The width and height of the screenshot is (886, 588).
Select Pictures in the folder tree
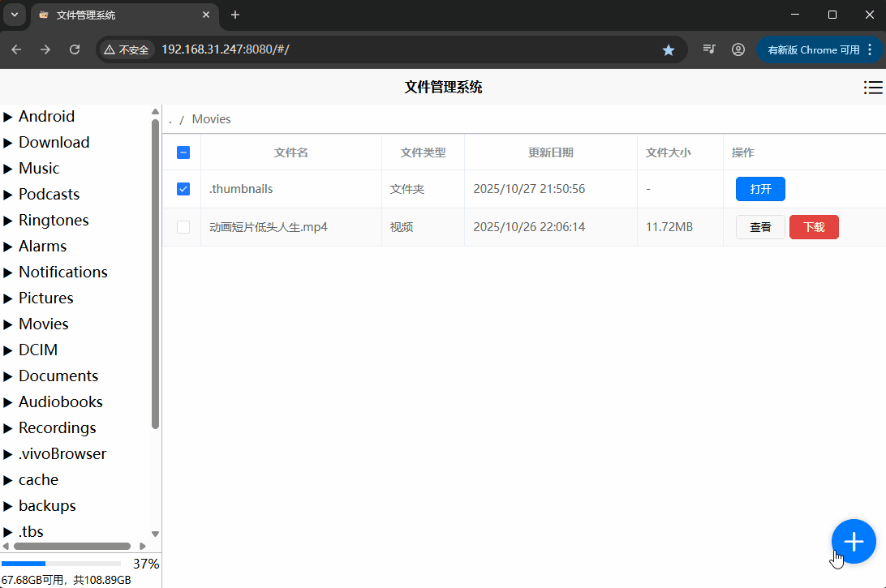pyautogui.click(x=46, y=298)
